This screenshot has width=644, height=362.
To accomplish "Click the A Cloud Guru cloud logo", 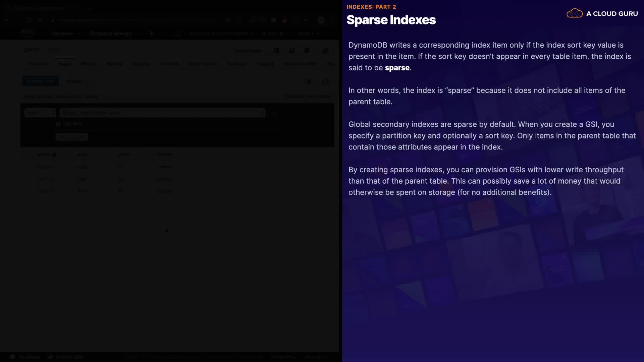I will point(574,14).
